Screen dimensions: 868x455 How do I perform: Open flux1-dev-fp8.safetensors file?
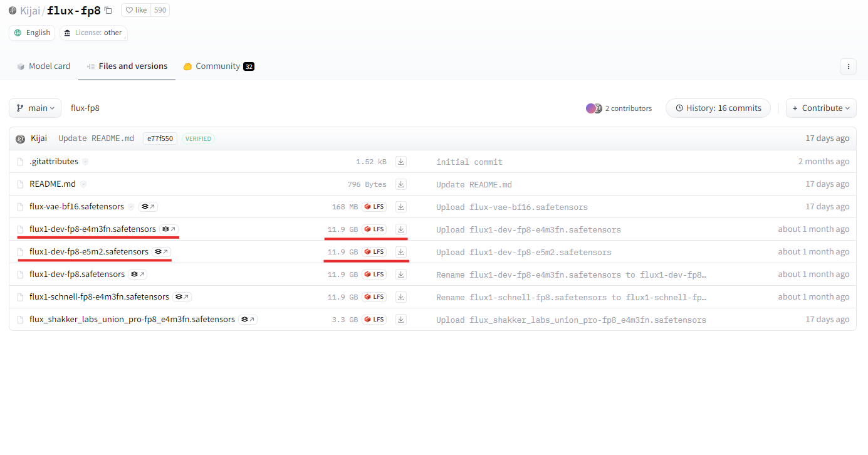pyautogui.click(x=77, y=275)
